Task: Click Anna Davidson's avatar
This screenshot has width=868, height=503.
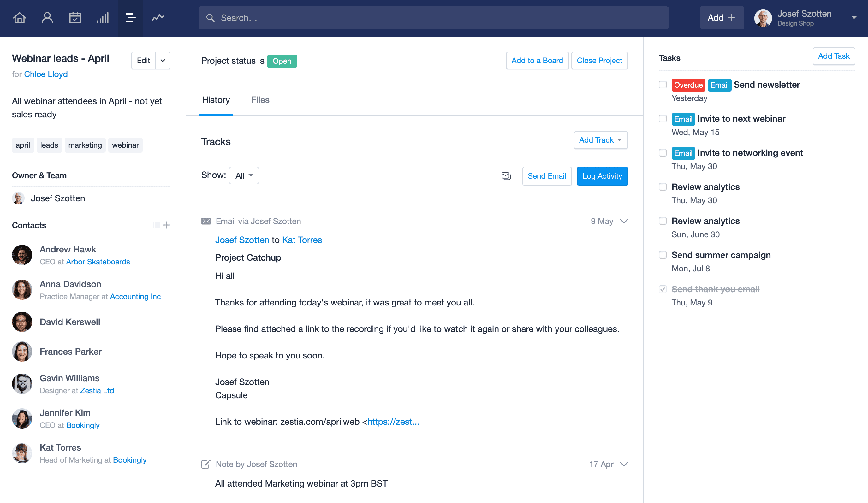Action: point(22,290)
